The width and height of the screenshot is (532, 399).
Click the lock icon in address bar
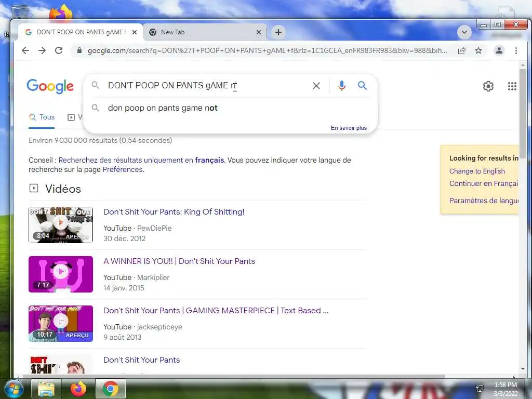[79, 50]
